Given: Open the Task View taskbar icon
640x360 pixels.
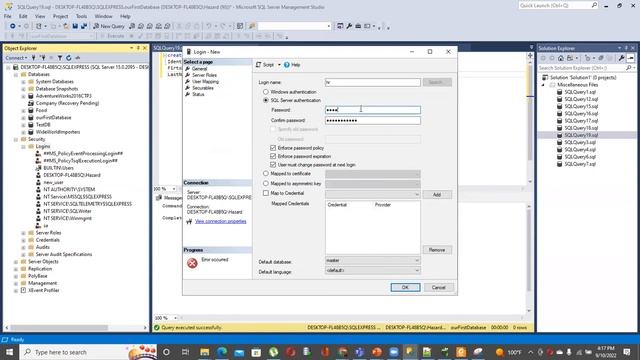Looking at the screenshot, I should coord(185,352).
